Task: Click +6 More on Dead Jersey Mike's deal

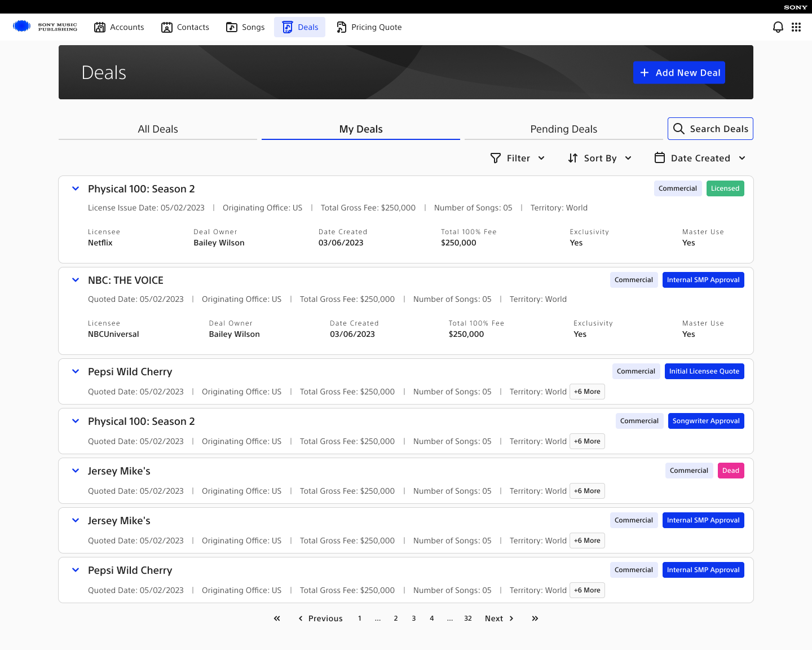Action: point(587,491)
